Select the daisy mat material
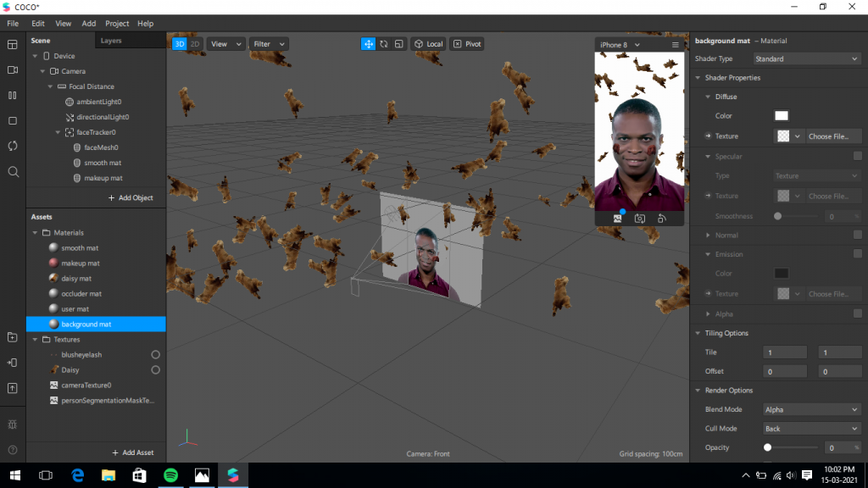 click(x=76, y=278)
